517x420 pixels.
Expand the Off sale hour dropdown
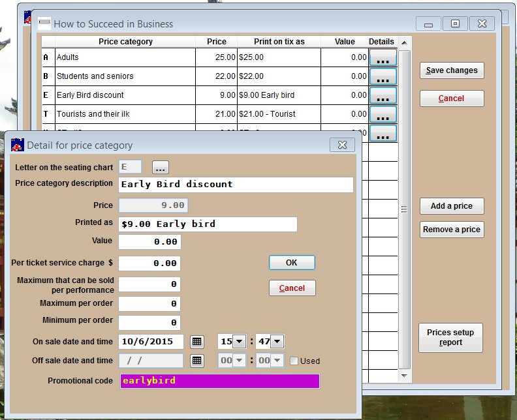click(240, 361)
